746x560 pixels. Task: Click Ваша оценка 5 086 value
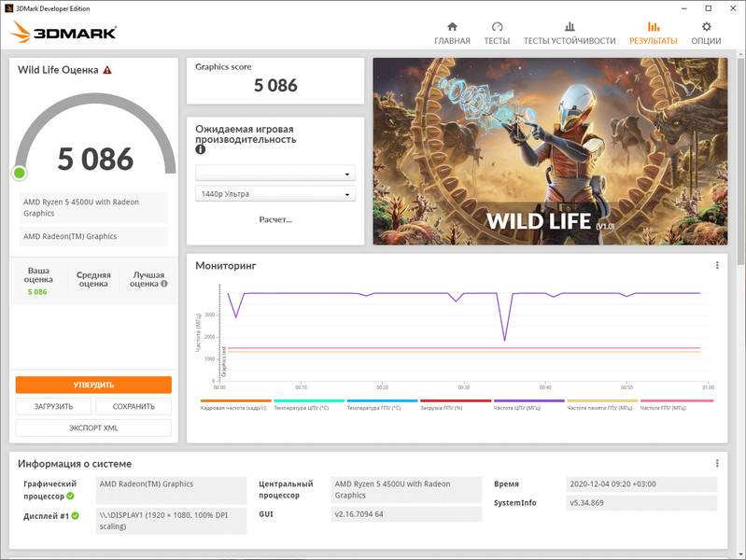[x=37, y=291]
